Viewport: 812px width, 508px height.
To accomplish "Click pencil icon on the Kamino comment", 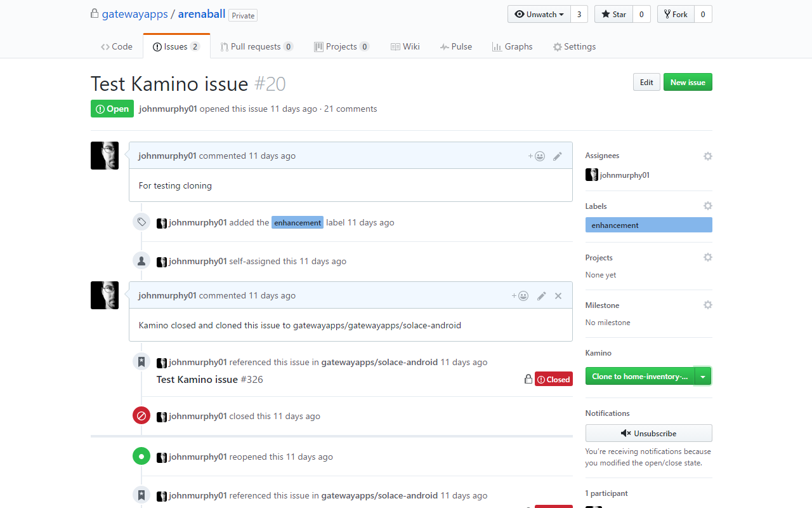I will click(541, 296).
